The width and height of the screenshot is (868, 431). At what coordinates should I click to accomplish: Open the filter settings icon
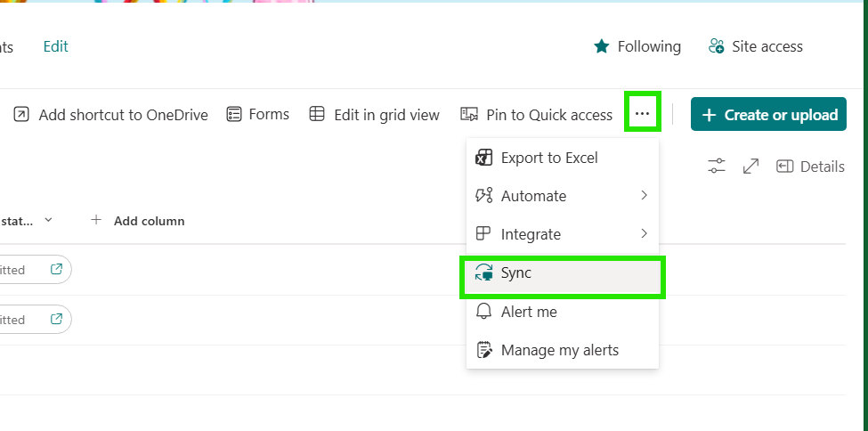[x=717, y=167]
